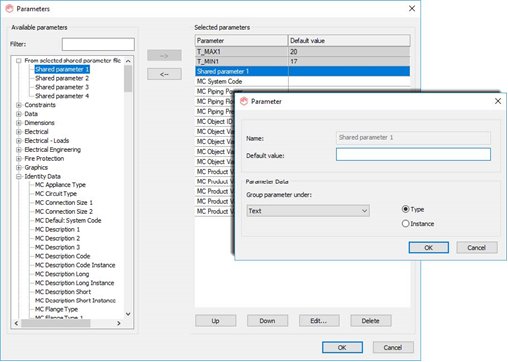
Task: Select MC Description Long Instance
Action: (x=75, y=283)
